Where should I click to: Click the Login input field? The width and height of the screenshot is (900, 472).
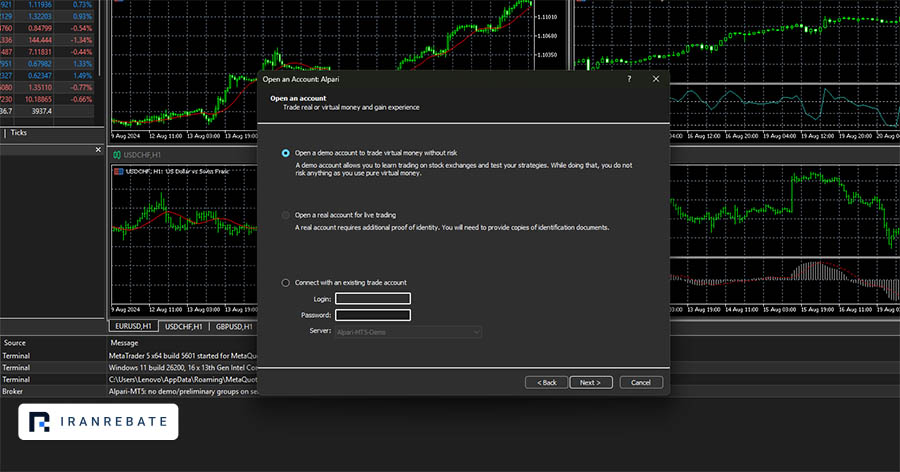(373, 299)
